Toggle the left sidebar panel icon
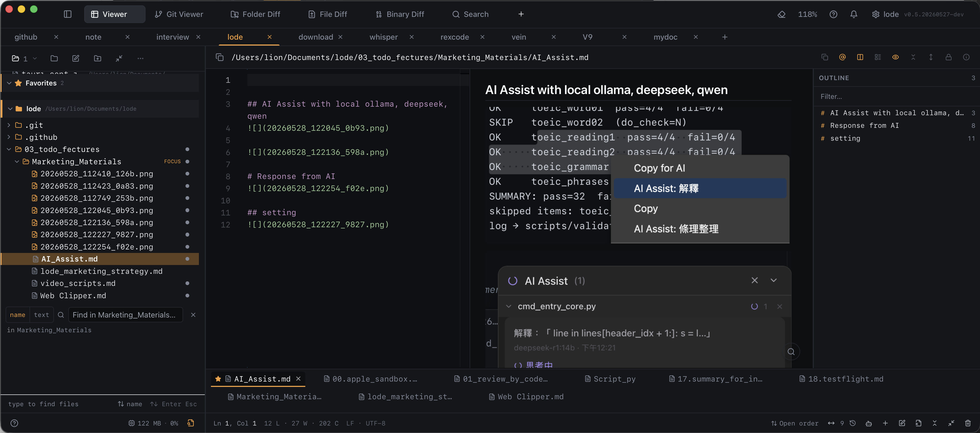 [x=68, y=14]
